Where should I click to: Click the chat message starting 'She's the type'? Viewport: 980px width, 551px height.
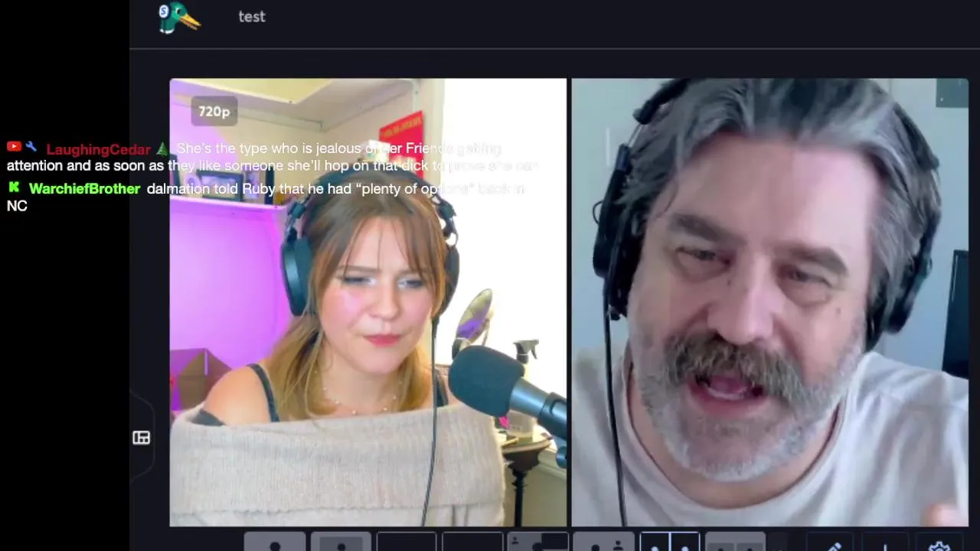[273, 157]
